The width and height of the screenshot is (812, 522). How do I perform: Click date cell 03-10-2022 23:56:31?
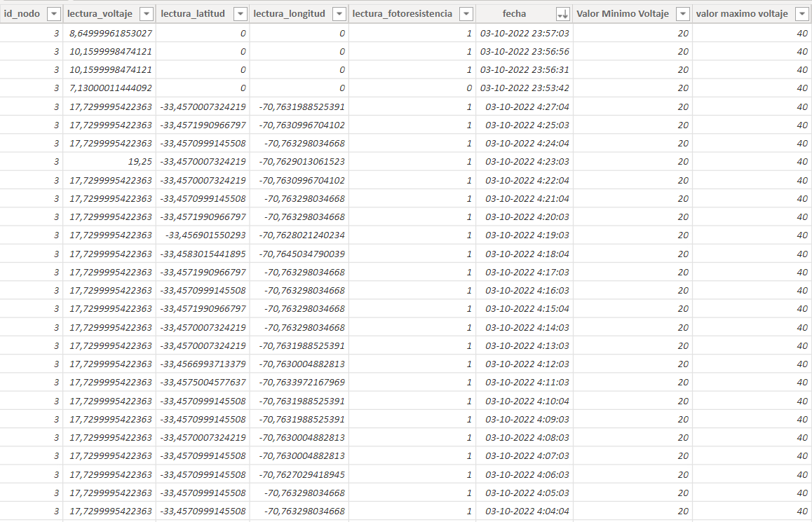pyautogui.click(x=524, y=70)
